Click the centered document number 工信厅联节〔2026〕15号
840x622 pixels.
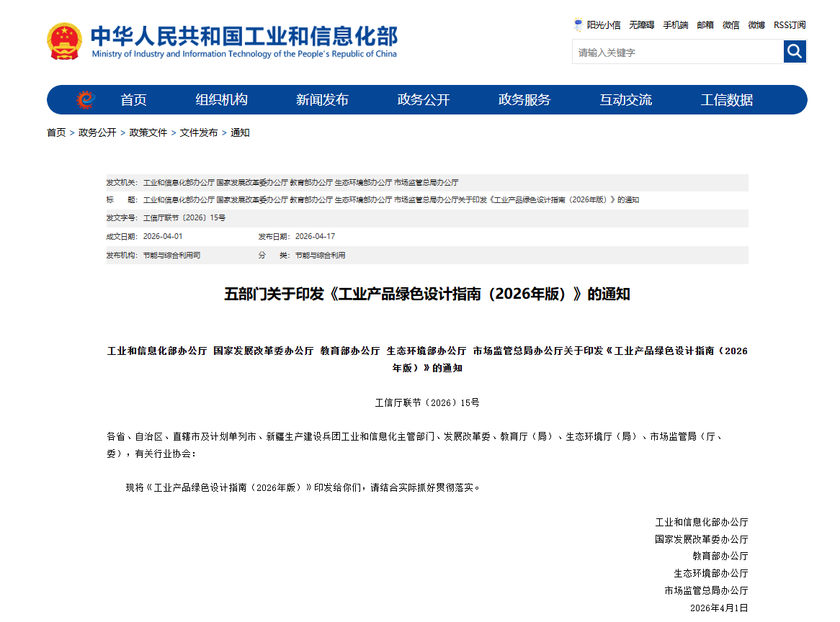[x=427, y=402]
